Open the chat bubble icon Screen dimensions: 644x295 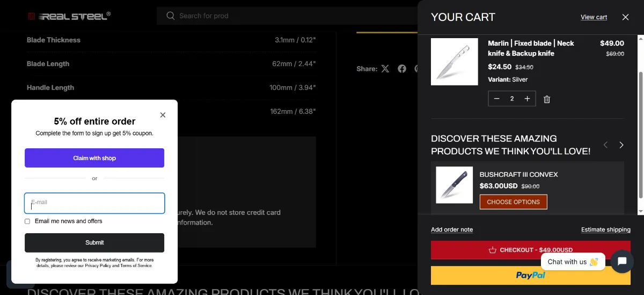pyautogui.click(x=622, y=262)
